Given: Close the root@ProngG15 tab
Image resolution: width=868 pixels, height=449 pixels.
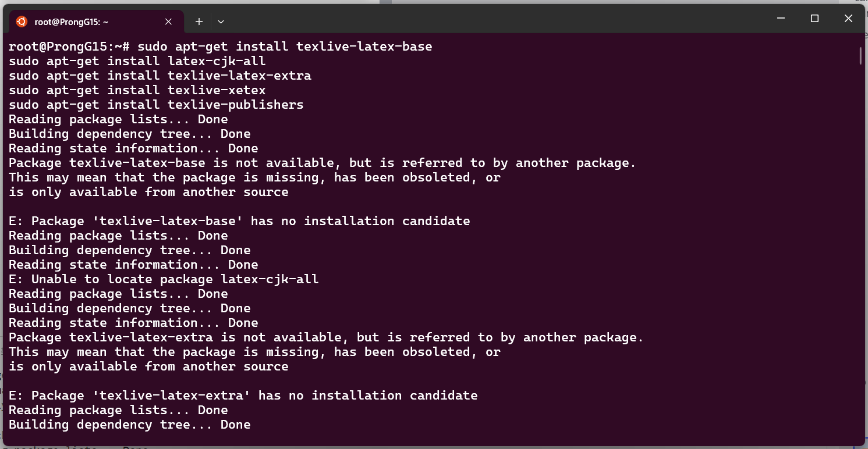Looking at the screenshot, I should [168, 22].
